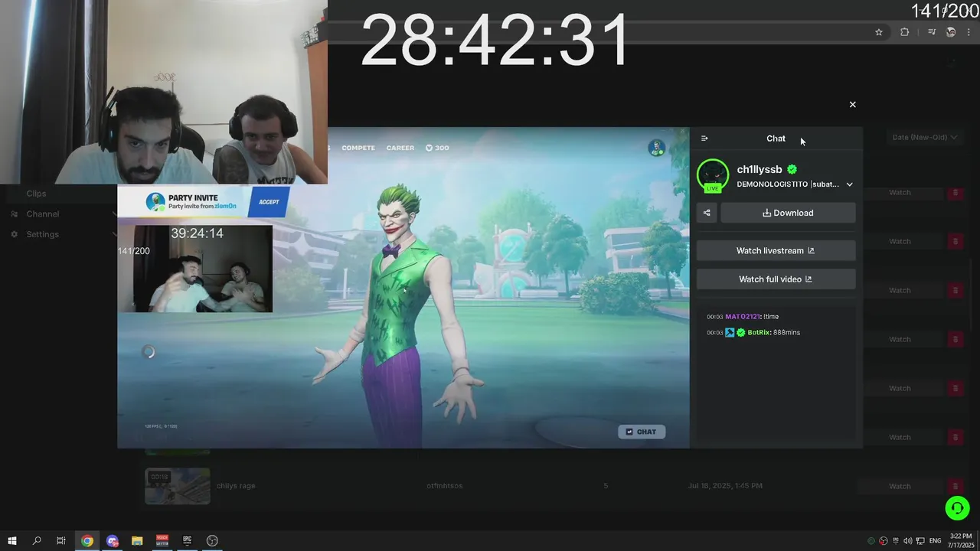Open File Explorer from the taskbar
This screenshot has width=980, height=551.
137,540
